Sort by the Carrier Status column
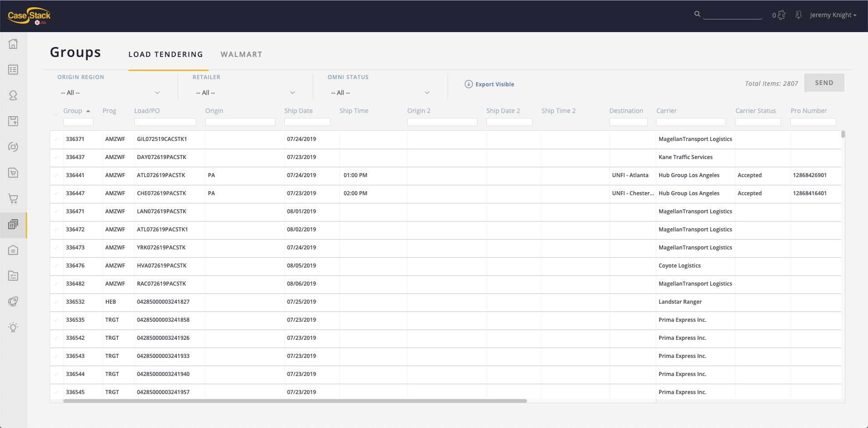 tap(755, 111)
